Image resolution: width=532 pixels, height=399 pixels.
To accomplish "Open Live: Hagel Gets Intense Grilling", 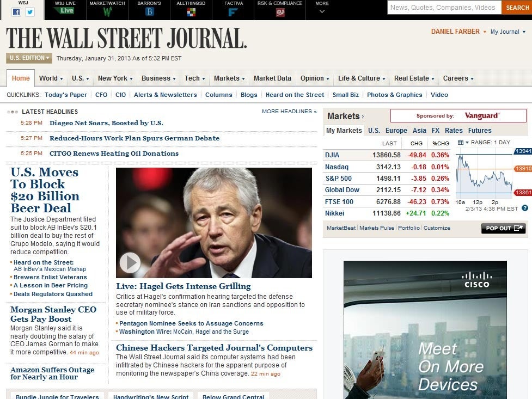I will 183,286.
